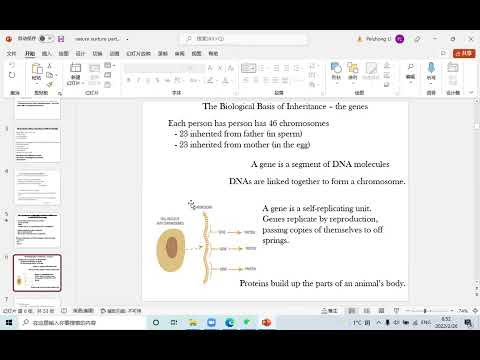
Task: Click the Windows taskbar search box
Action: tap(82, 322)
